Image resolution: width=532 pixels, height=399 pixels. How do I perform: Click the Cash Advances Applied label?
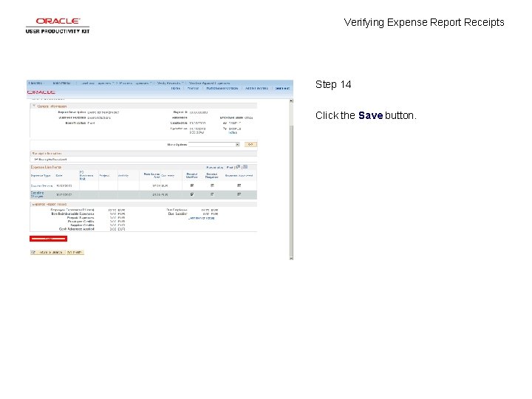pos(77,229)
